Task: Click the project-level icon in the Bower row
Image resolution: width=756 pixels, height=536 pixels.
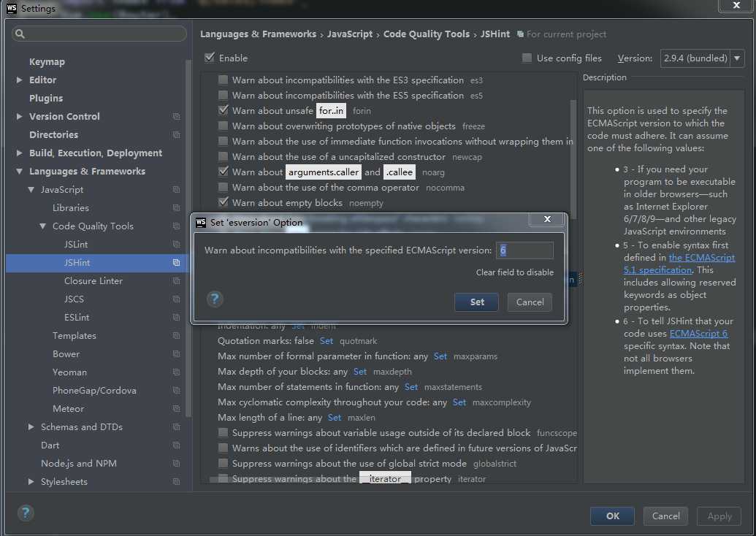Action: point(177,354)
